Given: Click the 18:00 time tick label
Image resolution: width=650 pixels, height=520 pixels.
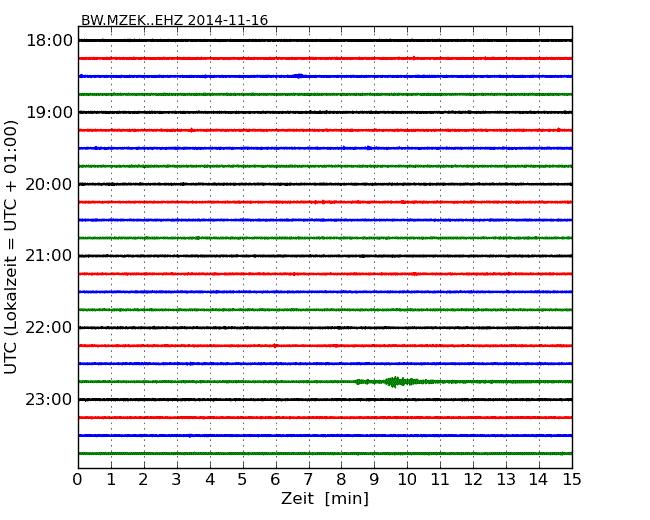Looking at the screenshot, I should tap(49, 40).
